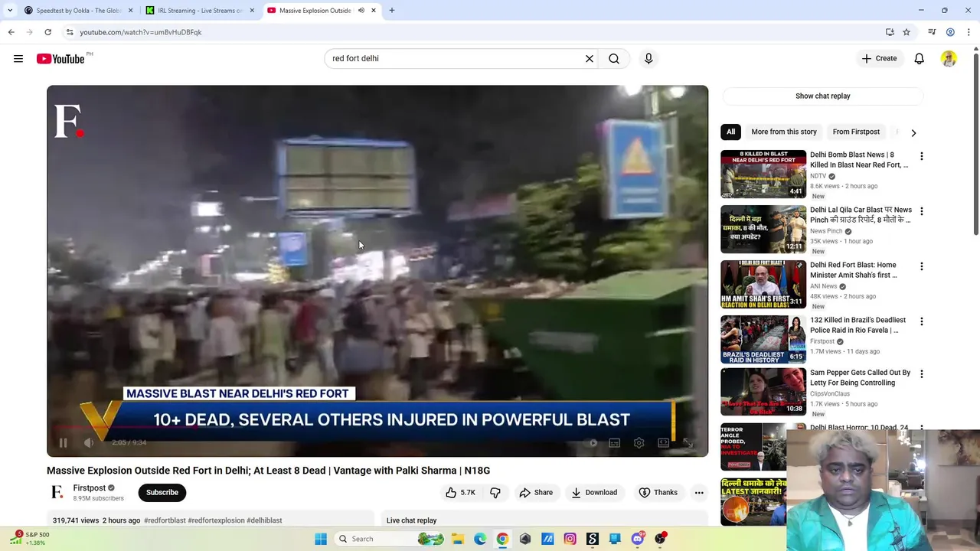
Task: Open the Firstpost channel name link
Action: (90, 488)
